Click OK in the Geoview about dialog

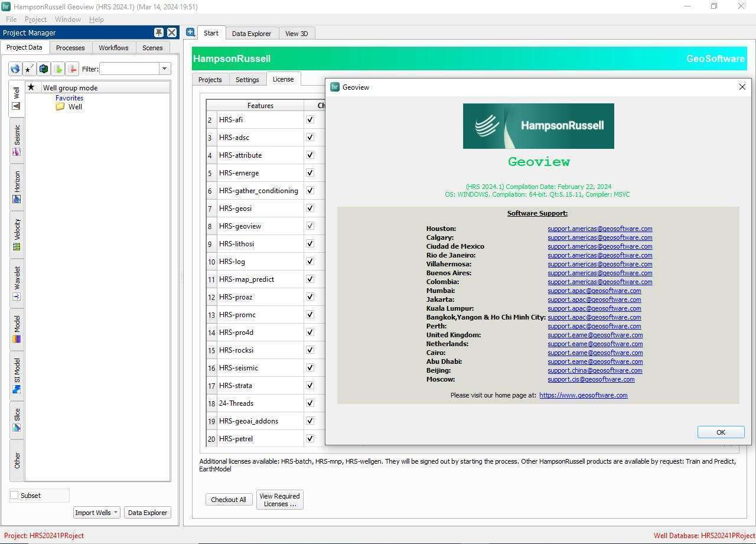click(x=720, y=432)
